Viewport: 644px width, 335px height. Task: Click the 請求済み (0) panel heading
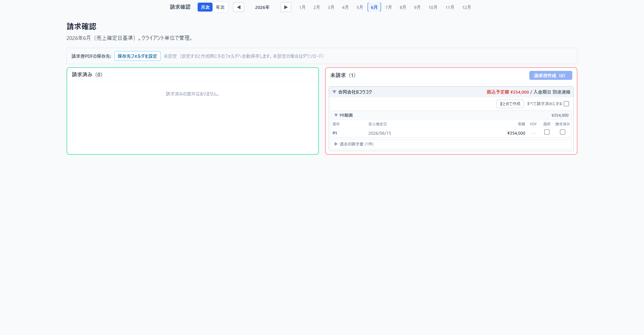click(87, 75)
